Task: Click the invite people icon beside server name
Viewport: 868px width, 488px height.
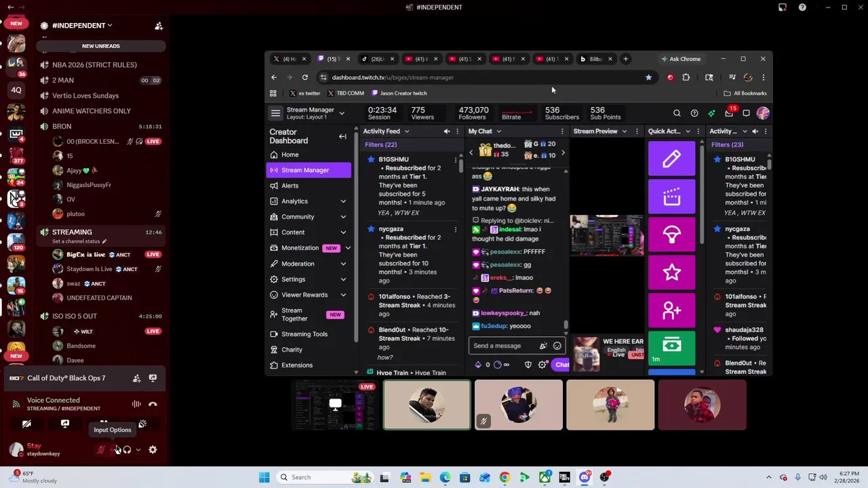Action: pos(159,26)
